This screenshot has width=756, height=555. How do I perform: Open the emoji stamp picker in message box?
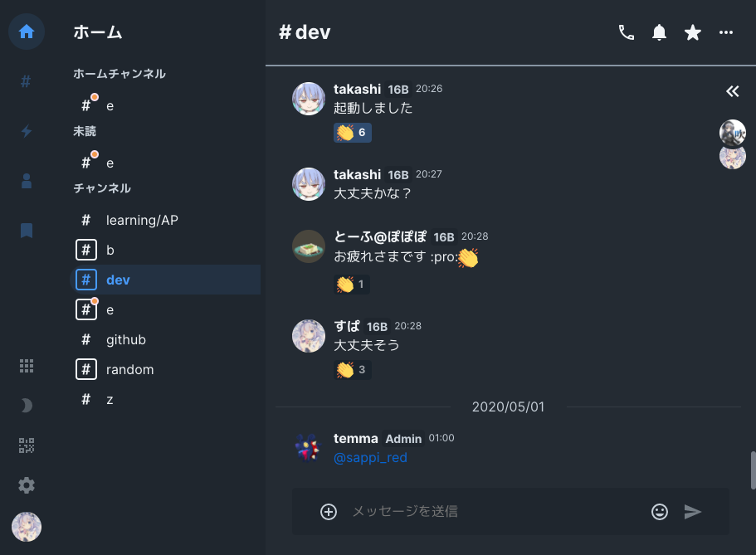point(659,512)
